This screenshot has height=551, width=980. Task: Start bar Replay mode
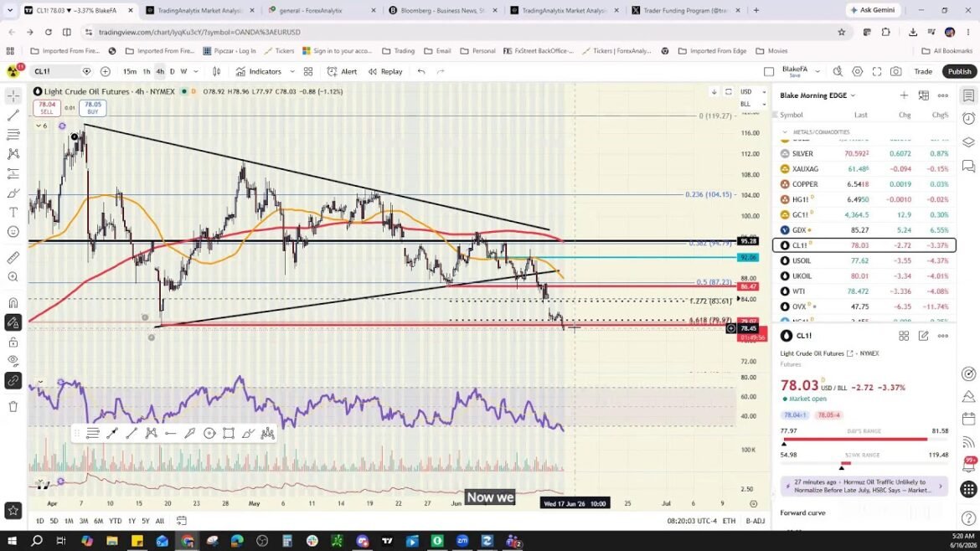pyautogui.click(x=385, y=71)
